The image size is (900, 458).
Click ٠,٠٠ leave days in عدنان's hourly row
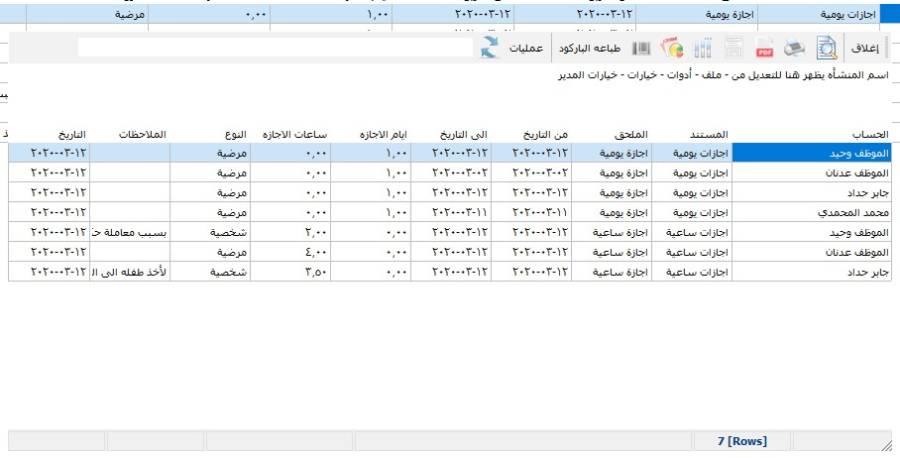[x=371, y=253]
